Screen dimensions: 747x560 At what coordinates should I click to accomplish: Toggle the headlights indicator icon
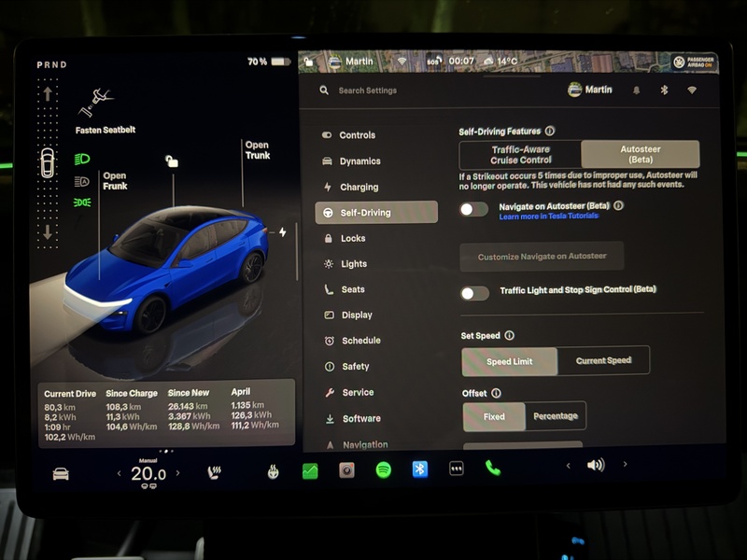point(82,159)
